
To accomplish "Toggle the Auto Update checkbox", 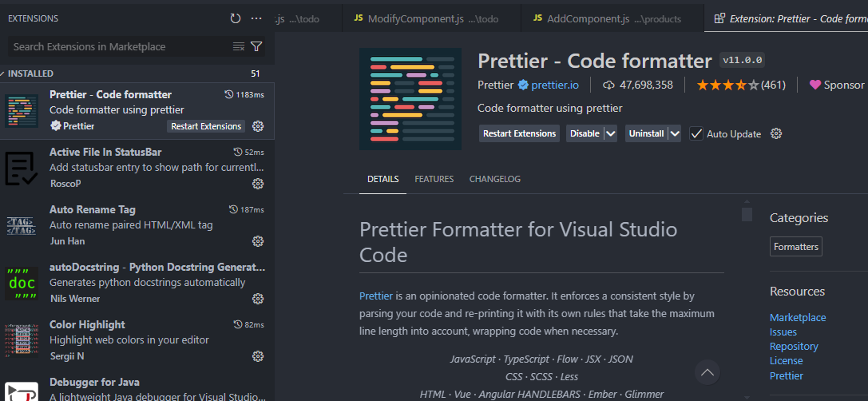I will [696, 133].
